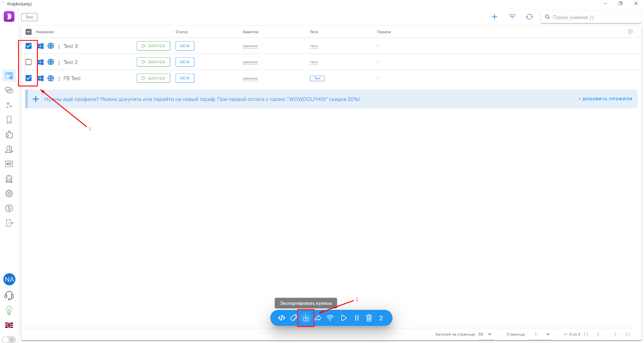
Task: Click the play start icon in bulk toolbar
Action: coord(344,318)
